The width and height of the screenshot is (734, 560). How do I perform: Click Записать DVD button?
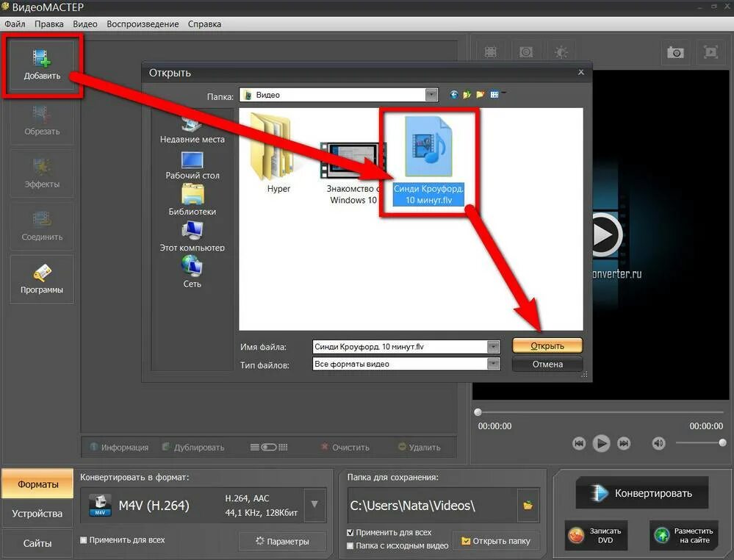point(594,536)
